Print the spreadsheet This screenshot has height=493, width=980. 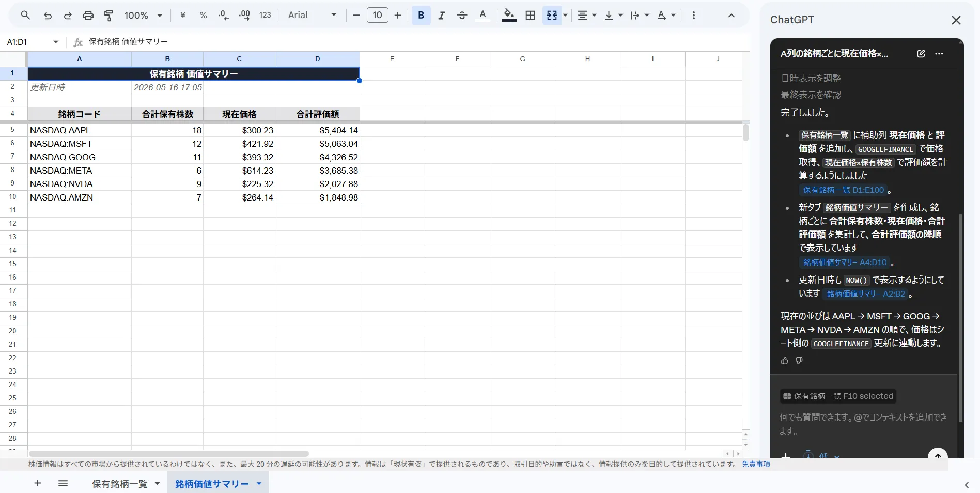click(x=88, y=16)
